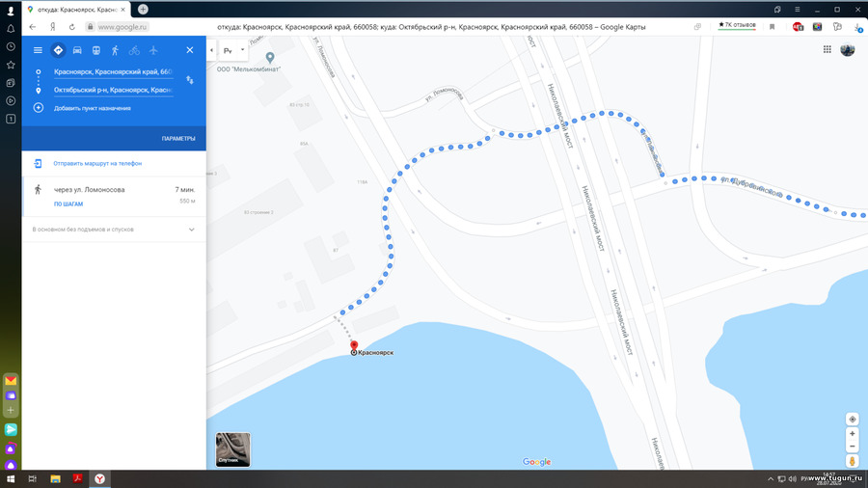Swap start and destination points
Image resolution: width=868 pixels, height=488 pixels.
pyautogui.click(x=190, y=80)
